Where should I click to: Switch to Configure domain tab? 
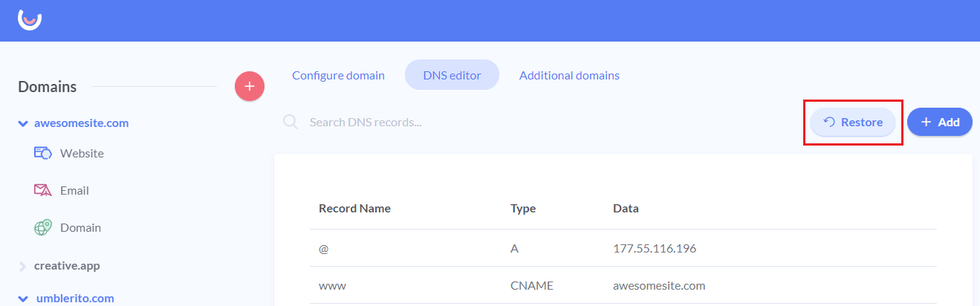[338, 75]
